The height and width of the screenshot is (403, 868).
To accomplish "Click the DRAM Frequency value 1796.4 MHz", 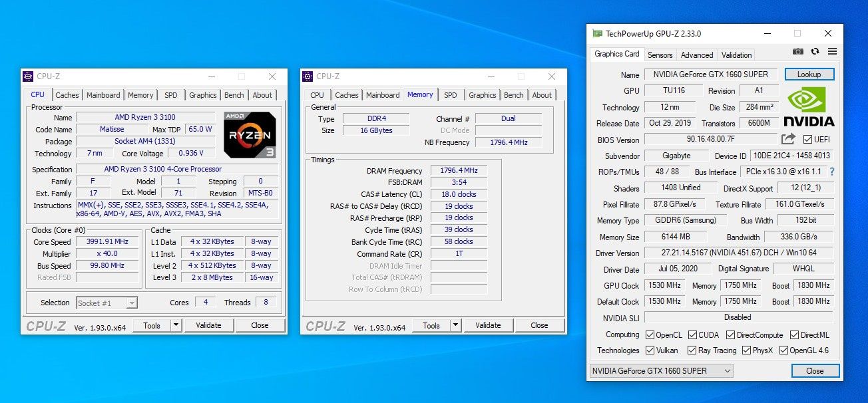I will pos(459,171).
